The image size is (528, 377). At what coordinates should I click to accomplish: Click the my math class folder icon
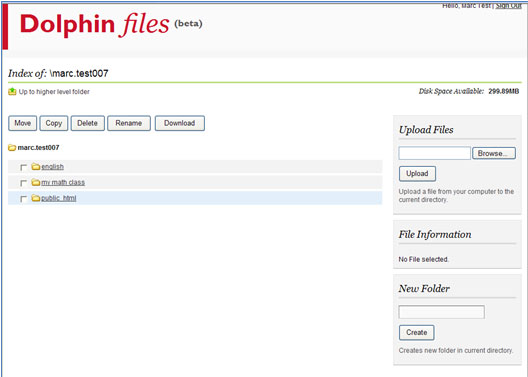(x=36, y=182)
